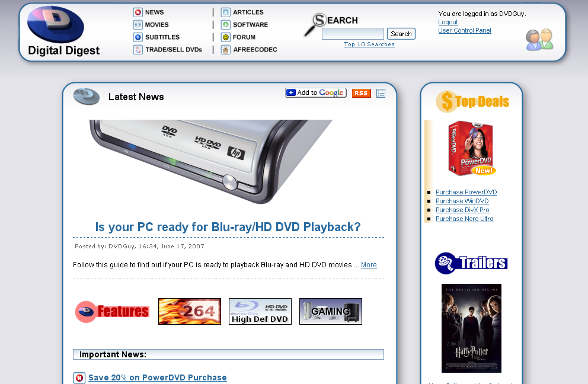Viewport: 588px width, 384px height.
Task: Open the Gaming feature banner
Action: (330, 311)
